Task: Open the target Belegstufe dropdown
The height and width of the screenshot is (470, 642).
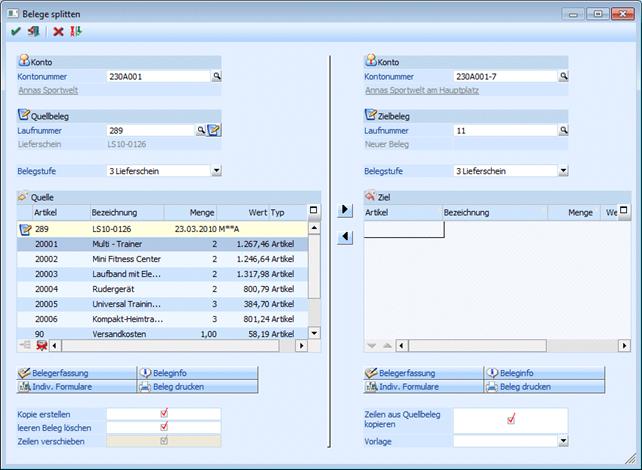Action: tap(563, 171)
